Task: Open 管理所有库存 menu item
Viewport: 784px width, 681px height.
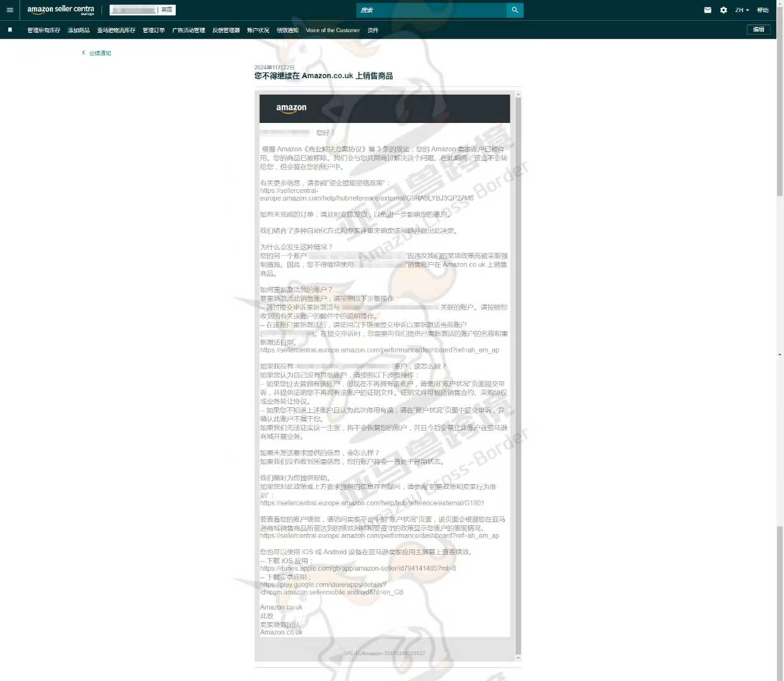Action: coord(44,30)
